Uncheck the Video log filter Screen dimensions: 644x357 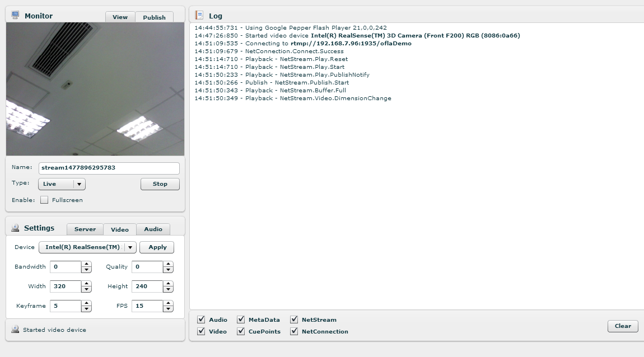pos(201,331)
